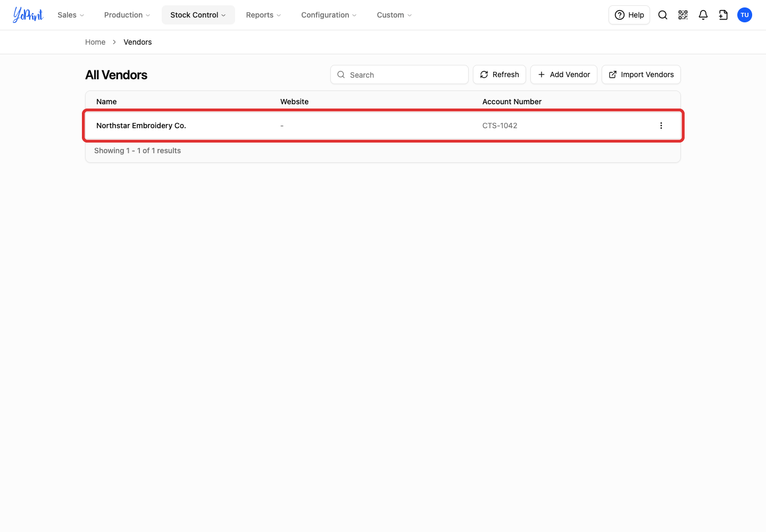Click the Add Vendor button
This screenshot has height=532, width=766.
click(564, 74)
